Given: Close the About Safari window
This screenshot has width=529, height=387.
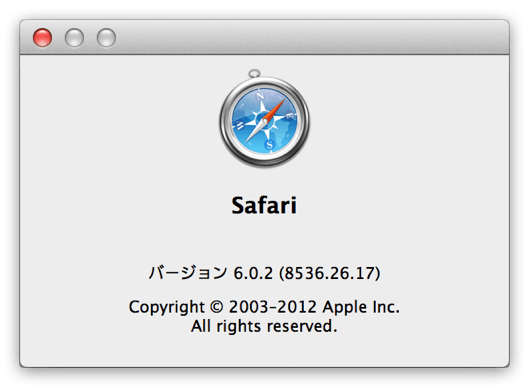Looking at the screenshot, I should coord(43,37).
